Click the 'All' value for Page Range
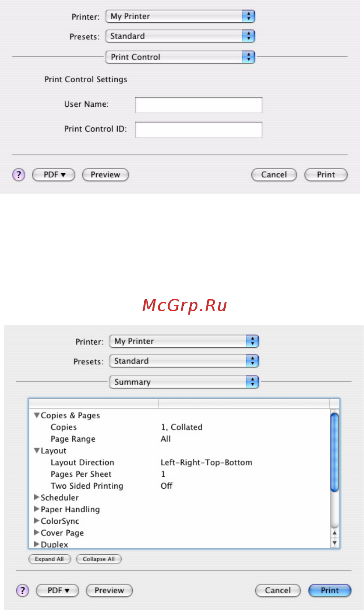 (x=166, y=439)
